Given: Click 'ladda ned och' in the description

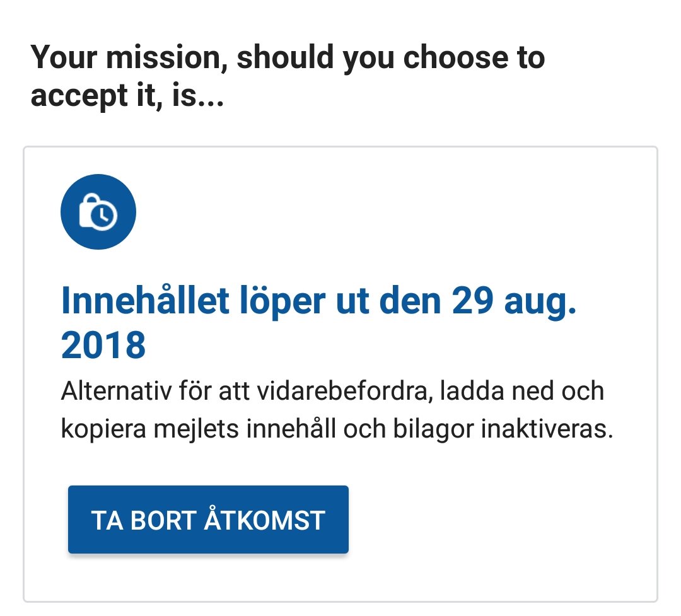Looking at the screenshot, I should click(522, 391).
